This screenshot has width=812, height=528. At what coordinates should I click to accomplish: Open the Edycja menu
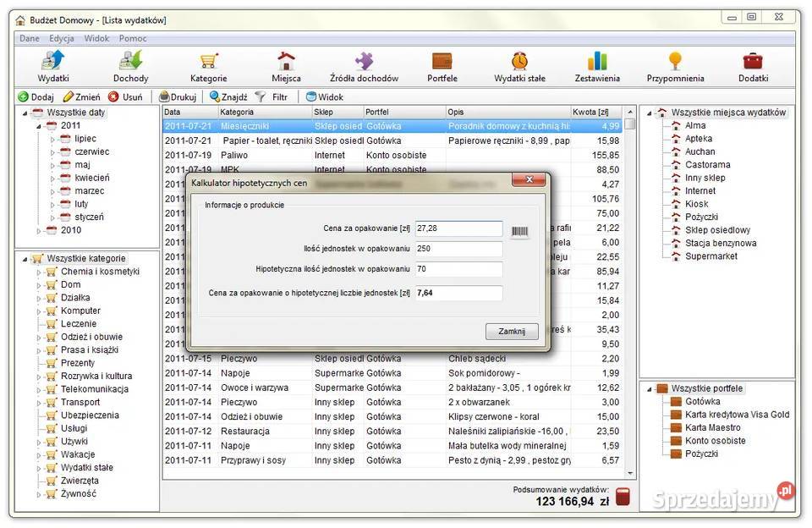pos(62,38)
